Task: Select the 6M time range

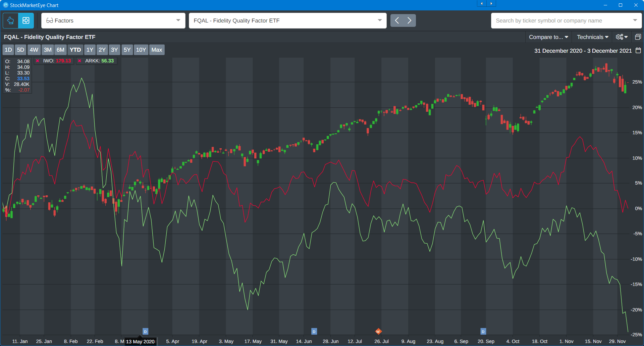Action: click(x=60, y=50)
